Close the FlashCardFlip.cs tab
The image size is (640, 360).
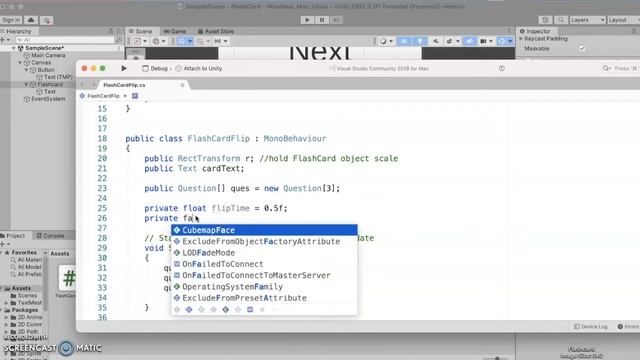click(x=182, y=85)
